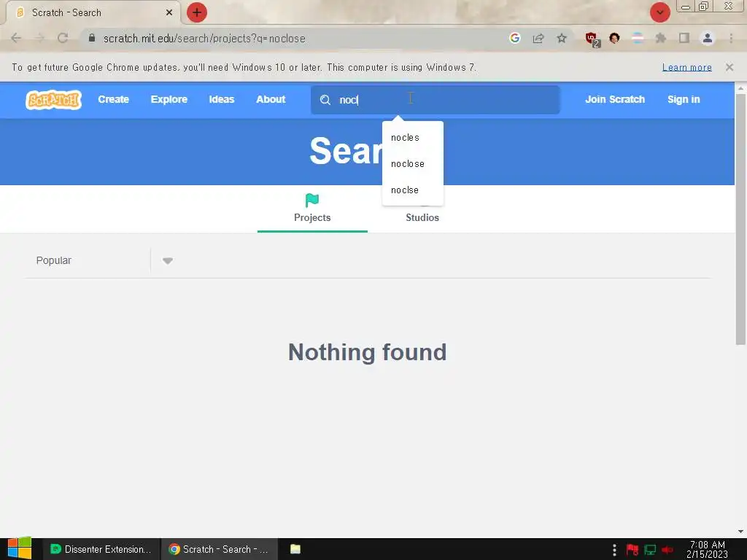This screenshot has height=560, width=747.
Task: Click the page vertical scrollbar thumb
Action: [740, 219]
